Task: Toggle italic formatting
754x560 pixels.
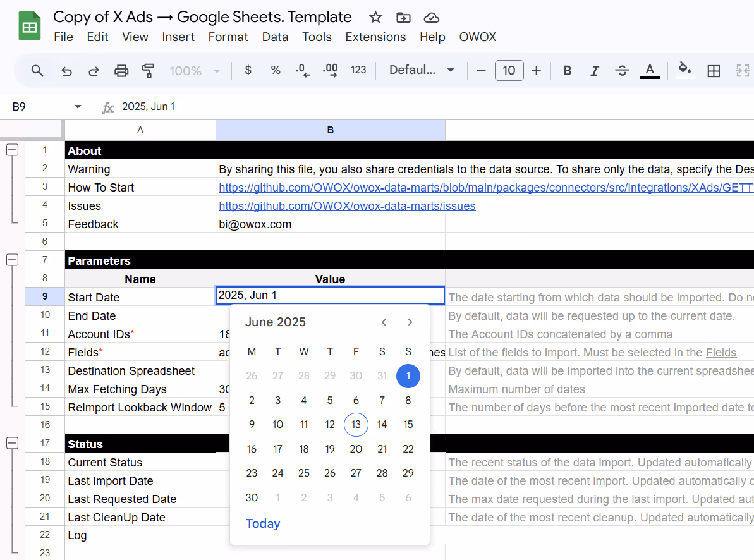Action: coord(594,70)
